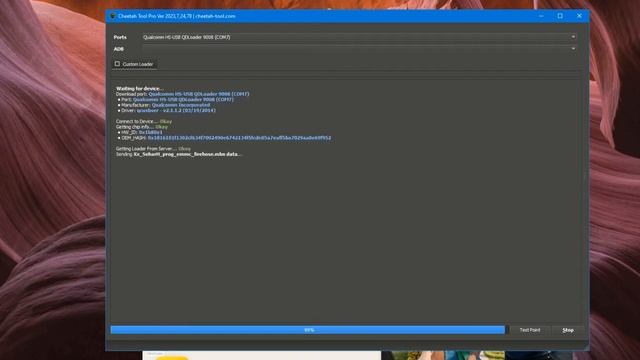Click the 'Getting chip info...' log line
640x360 pixels.
point(142,127)
